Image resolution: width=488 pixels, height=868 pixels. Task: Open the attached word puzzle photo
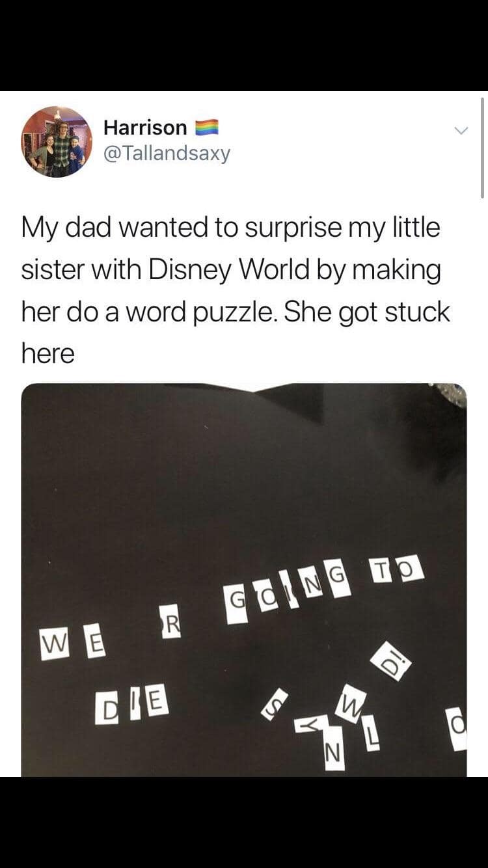click(244, 580)
